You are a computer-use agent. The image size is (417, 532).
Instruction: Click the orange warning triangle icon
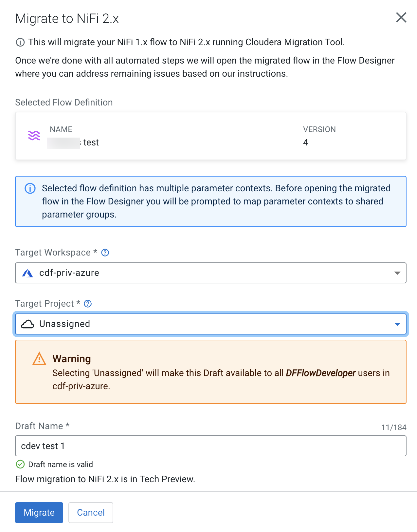tap(39, 359)
